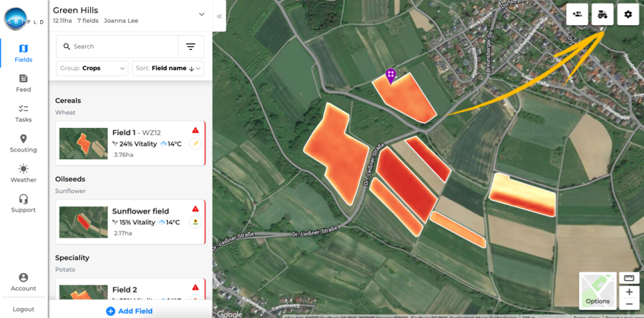Expand the Green Hills farm dropdown
This screenshot has height=318, width=644.
tap(202, 14)
